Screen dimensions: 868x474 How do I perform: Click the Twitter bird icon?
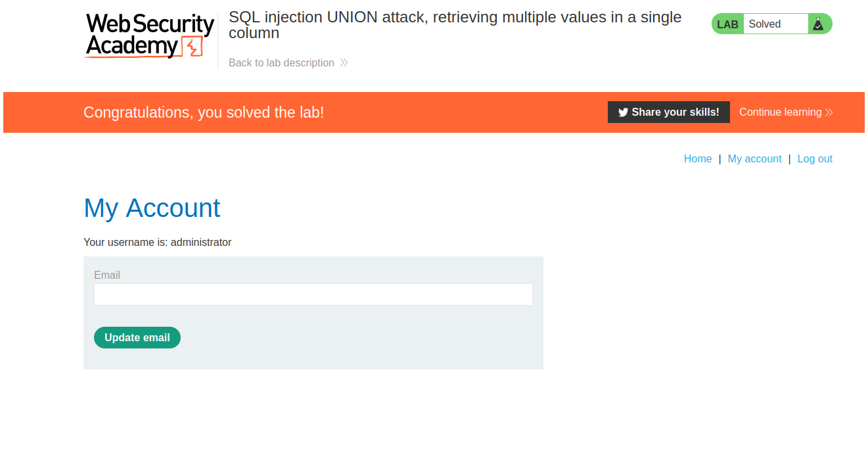[623, 112]
